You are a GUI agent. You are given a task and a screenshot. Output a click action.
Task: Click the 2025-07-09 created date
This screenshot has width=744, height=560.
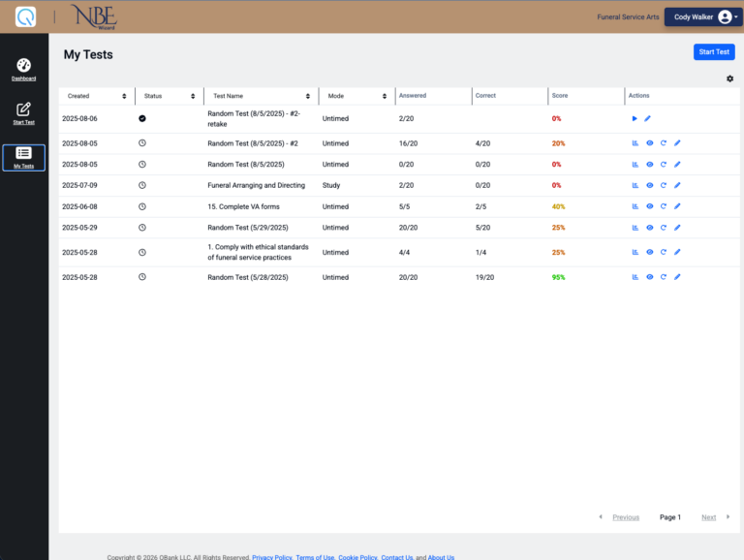coord(79,185)
